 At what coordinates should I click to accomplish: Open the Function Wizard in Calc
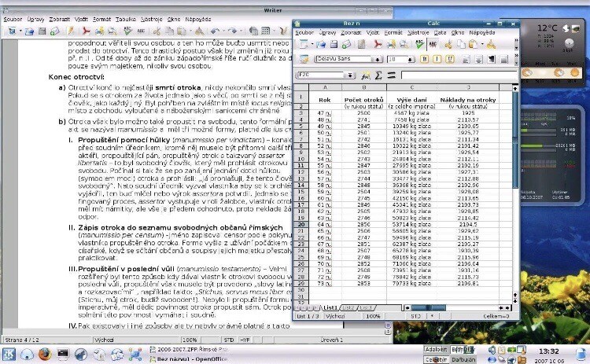[x=365, y=75]
